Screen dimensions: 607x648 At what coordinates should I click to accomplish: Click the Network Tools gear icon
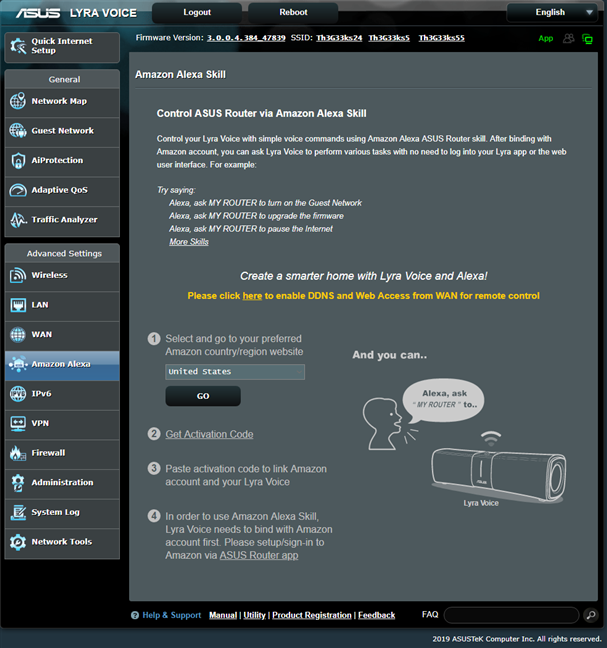18,542
